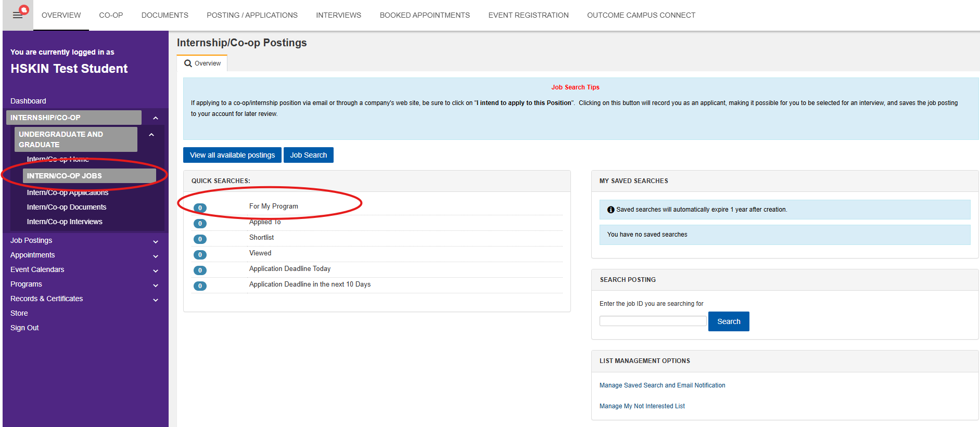The height and width of the screenshot is (427, 980).
Task: Click the count badge beside Viewed
Action: [200, 255]
